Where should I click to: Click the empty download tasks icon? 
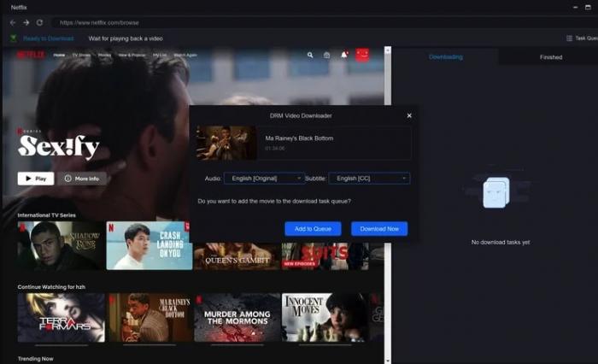point(496,192)
